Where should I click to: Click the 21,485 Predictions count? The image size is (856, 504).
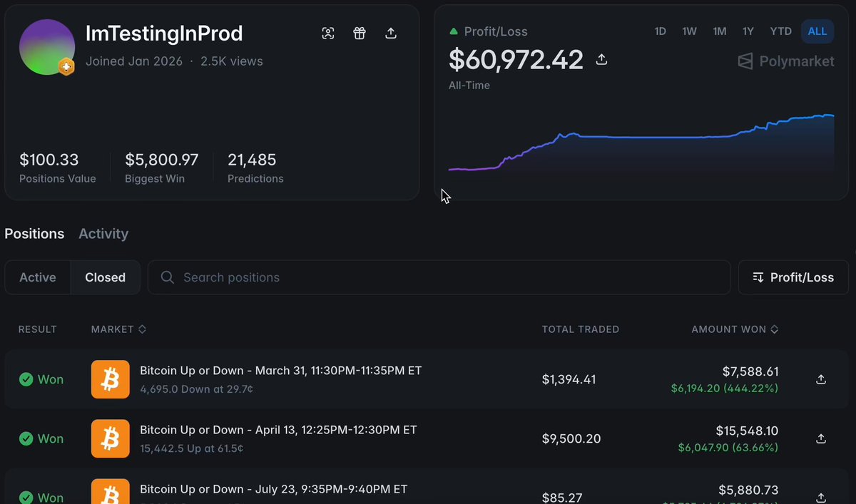click(252, 160)
